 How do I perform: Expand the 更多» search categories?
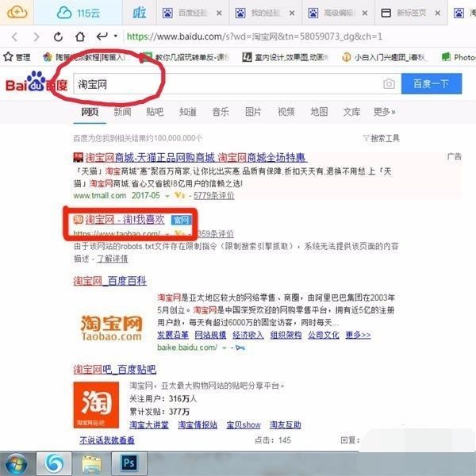coord(384,112)
